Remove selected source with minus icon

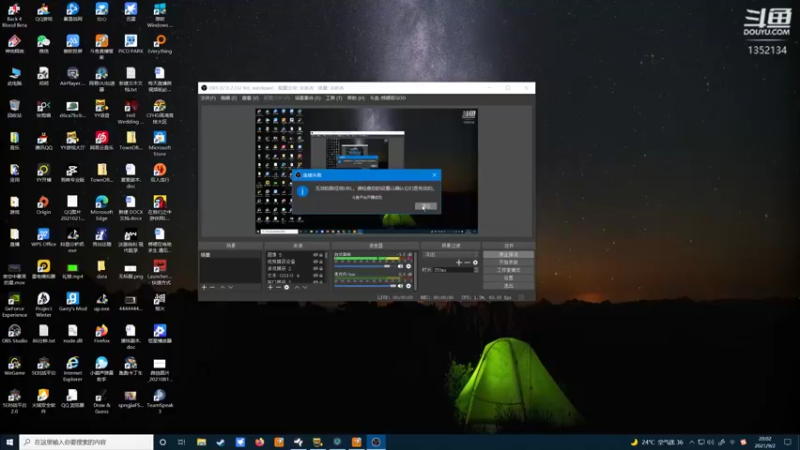point(278,287)
